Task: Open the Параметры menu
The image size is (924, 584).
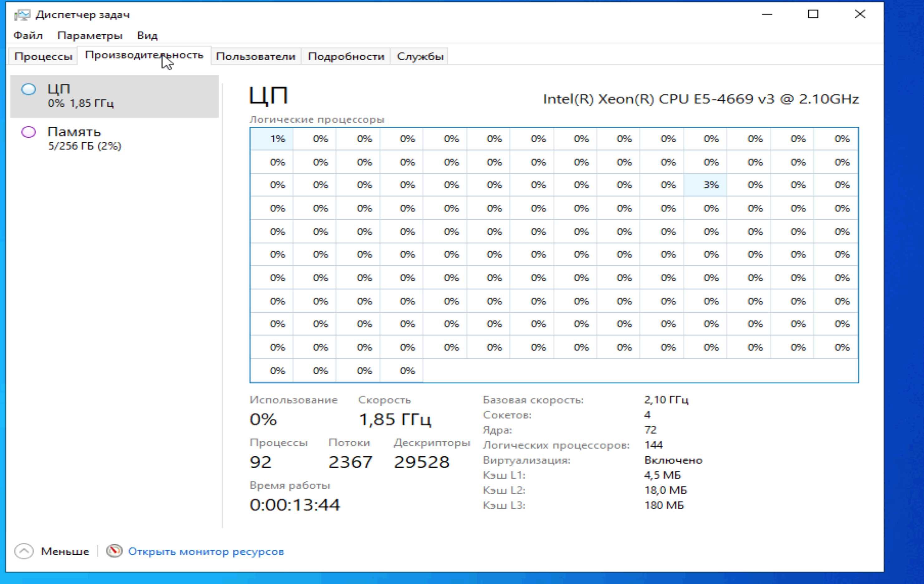Action: click(90, 36)
